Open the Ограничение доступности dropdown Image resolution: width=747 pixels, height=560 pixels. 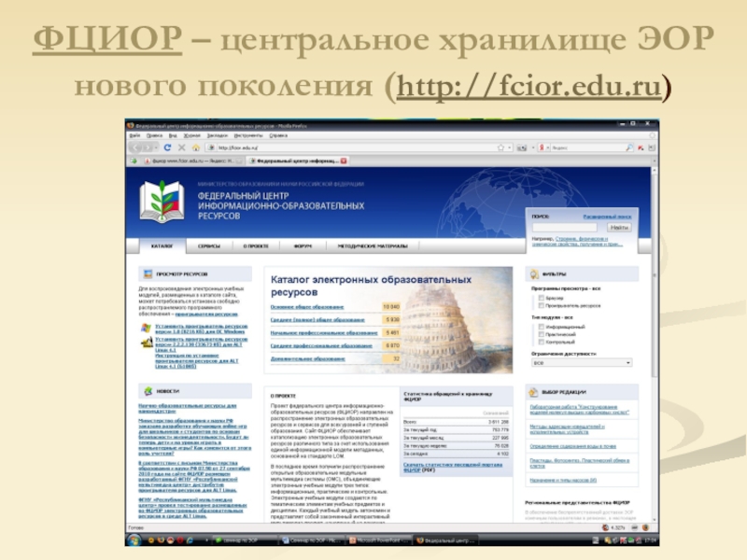click(x=582, y=363)
